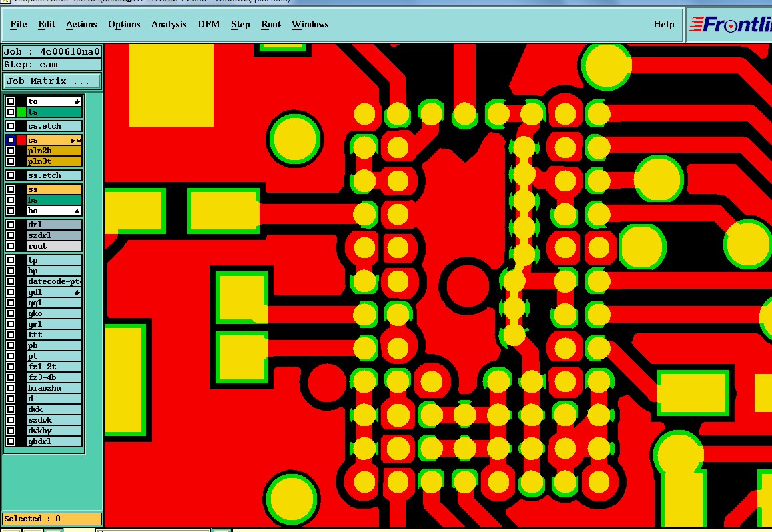Select the 'pt' layer name
Image resolution: width=772 pixels, height=532 pixels.
(54, 356)
